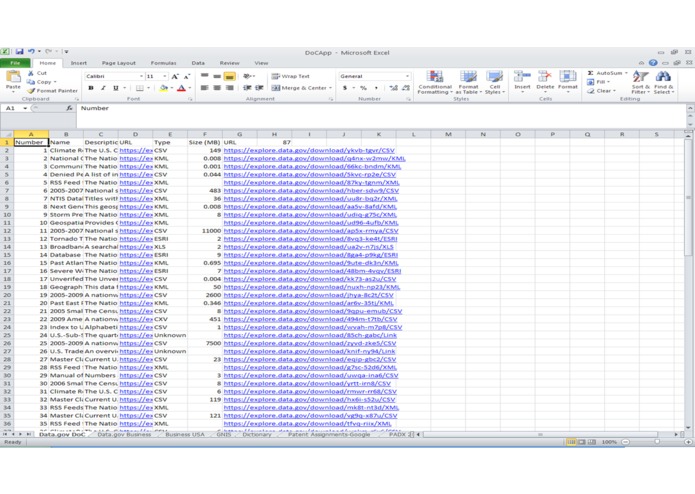Open the hber-sdw9/CSV download link
Screen dimensions: 695x494
click(x=311, y=191)
